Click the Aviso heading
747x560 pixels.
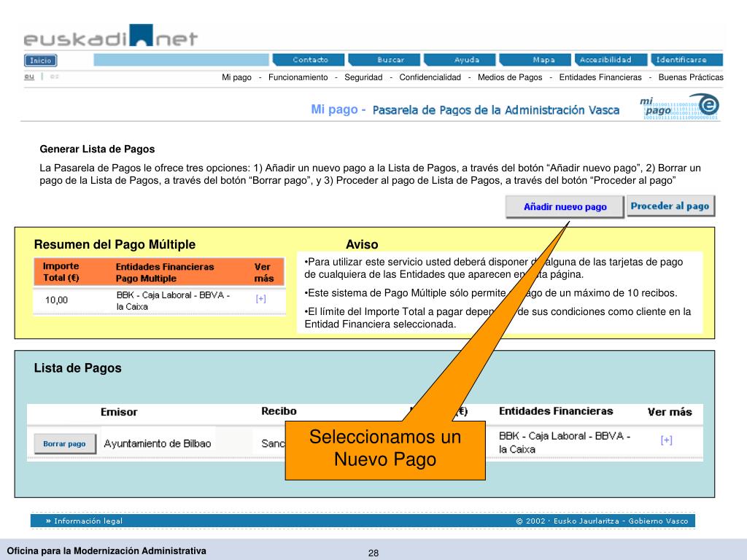tap(362, 244)
